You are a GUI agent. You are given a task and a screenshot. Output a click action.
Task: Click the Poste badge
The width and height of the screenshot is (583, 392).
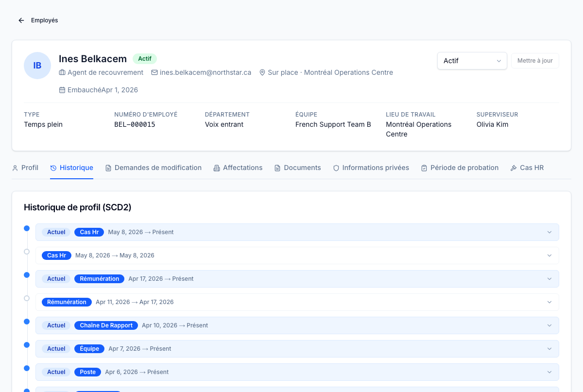tap(88, 372)
